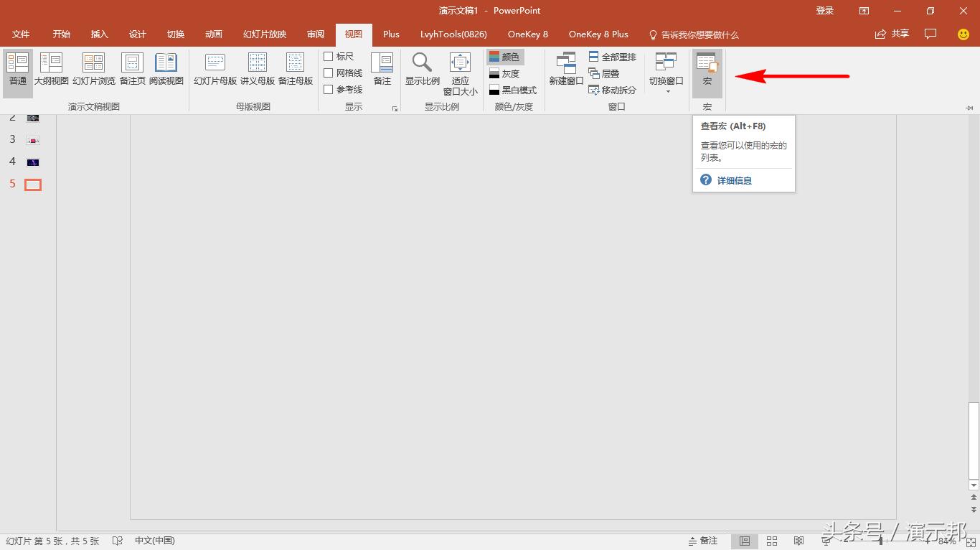
Task: Open the Notes Page (备注页) view
Action: (x=132, y=69)
